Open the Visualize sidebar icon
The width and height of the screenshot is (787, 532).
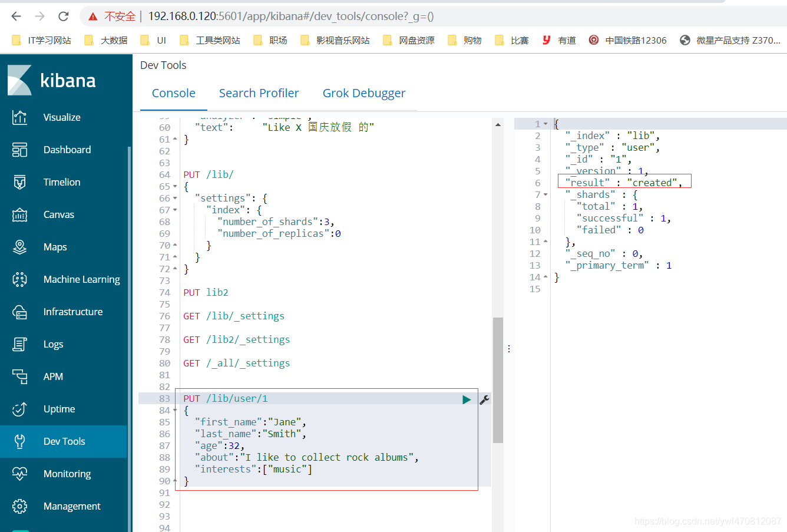19,117
